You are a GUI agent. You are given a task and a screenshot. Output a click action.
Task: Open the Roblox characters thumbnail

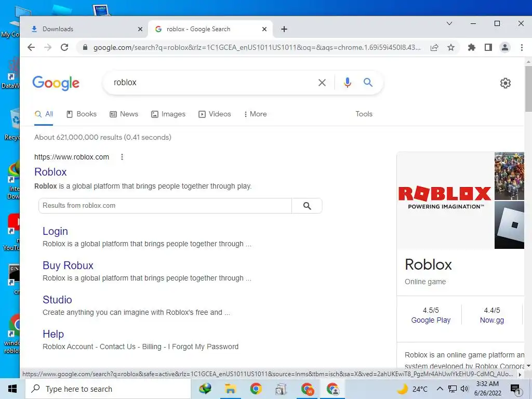click(x=509, y=176)
